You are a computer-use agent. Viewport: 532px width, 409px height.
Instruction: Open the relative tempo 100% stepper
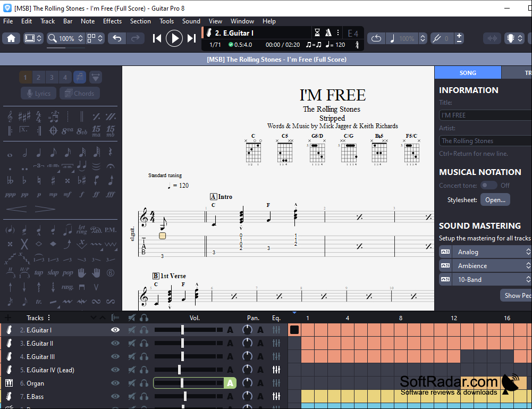[423, 38]
